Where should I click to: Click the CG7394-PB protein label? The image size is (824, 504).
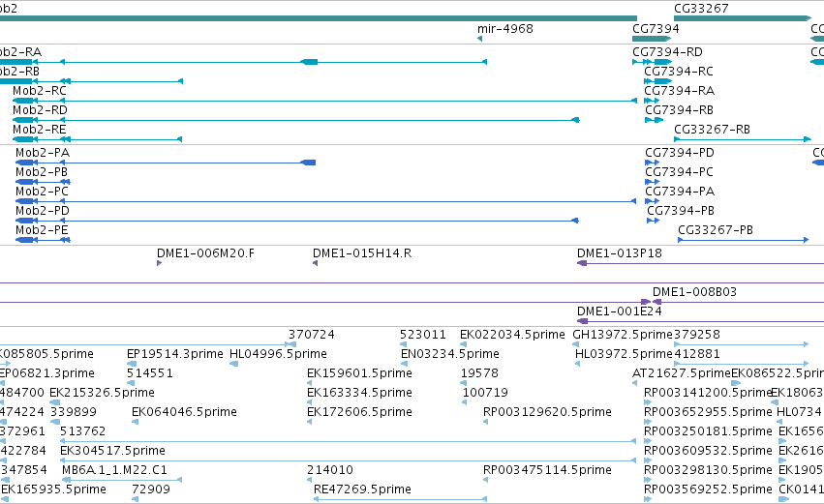pos(681,211)
